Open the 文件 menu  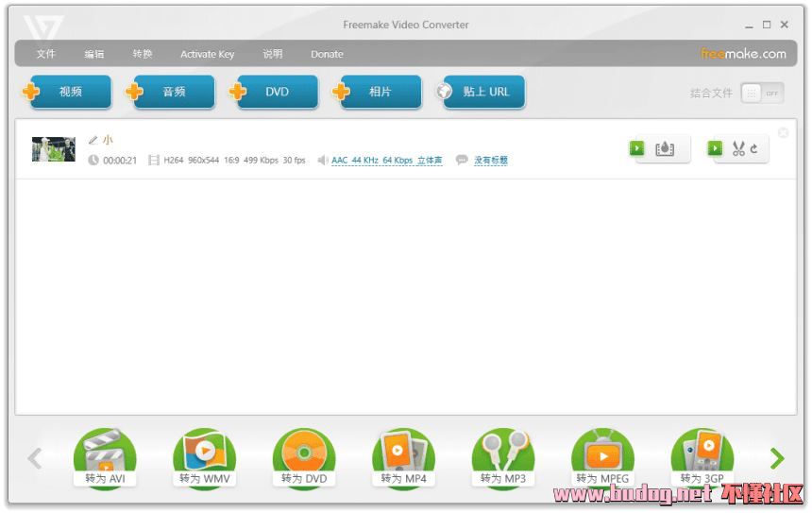[45, 54]
